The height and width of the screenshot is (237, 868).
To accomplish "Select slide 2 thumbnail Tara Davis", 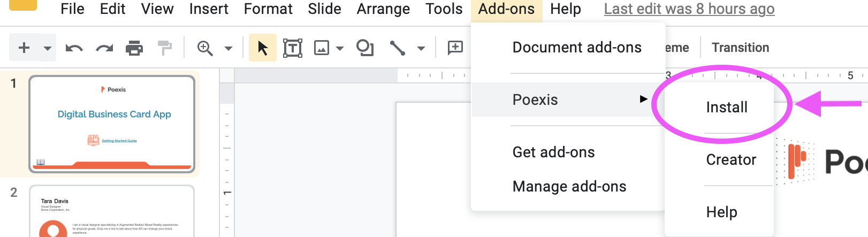I will 112,211.
